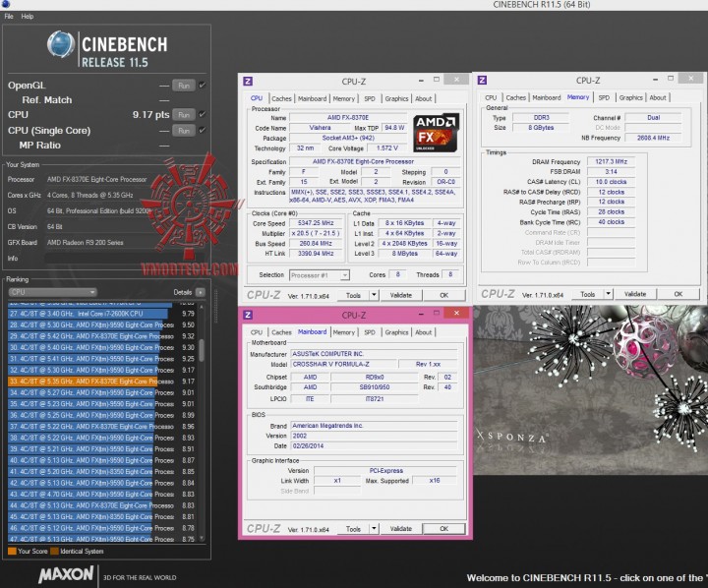Click the Sponza render preview image
Image resolution: width=708 pixels, height=588 pixels.
[590, 390]
